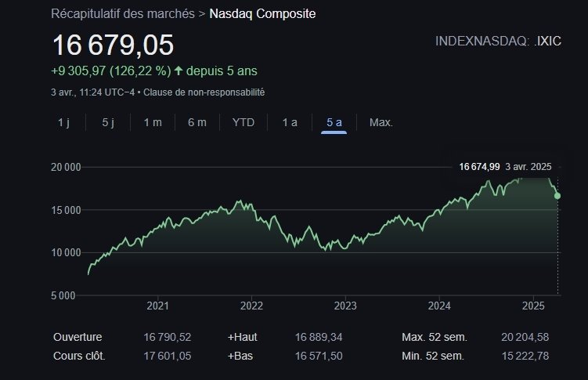Select the 5 j time range tab
The height and width of the screenshot is (380, 588).
click(108, 122)
